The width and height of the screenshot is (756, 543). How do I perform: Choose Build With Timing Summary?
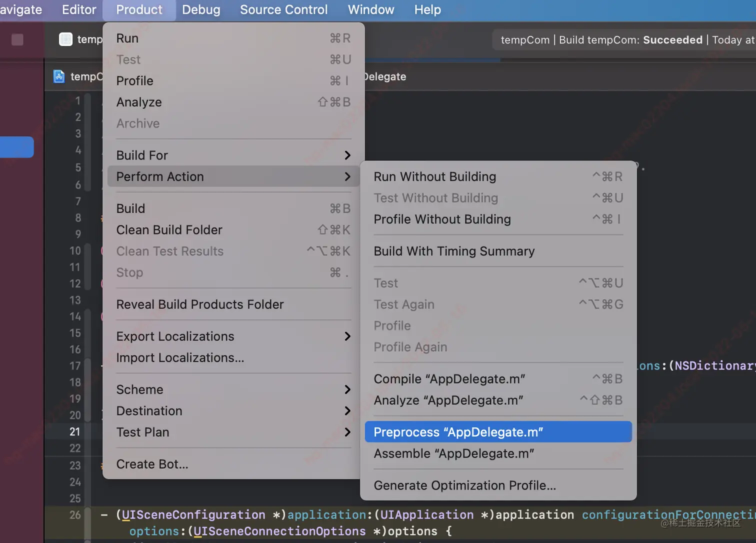click(454, 251)
